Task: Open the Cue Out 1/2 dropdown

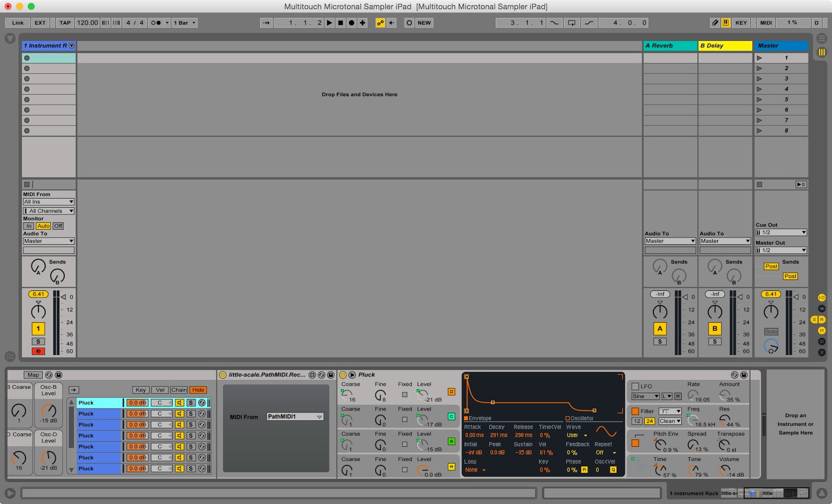Action: [x=781, y=232]
